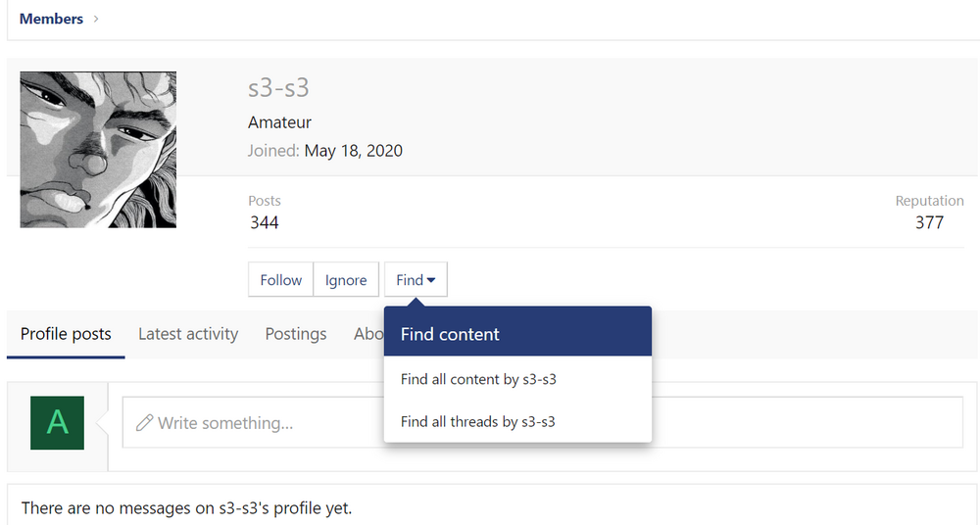
Task: Choose Find all threads by s3-s3
Action: [x=477, y=422]
